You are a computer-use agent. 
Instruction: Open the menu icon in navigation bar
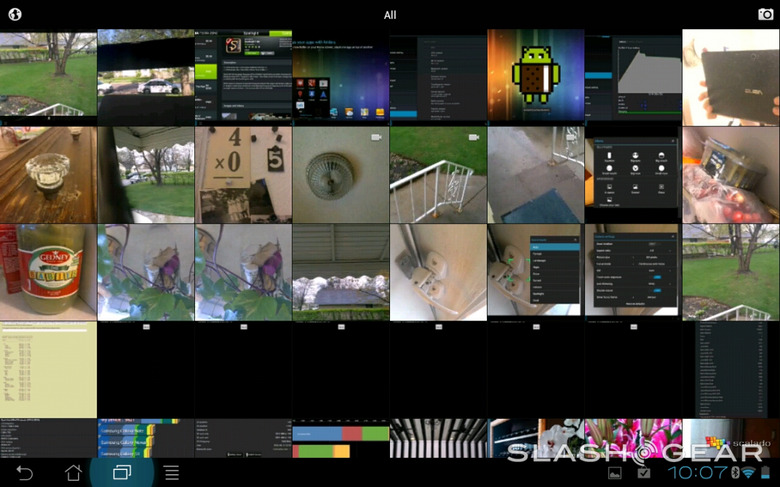(x=171, y=472)
